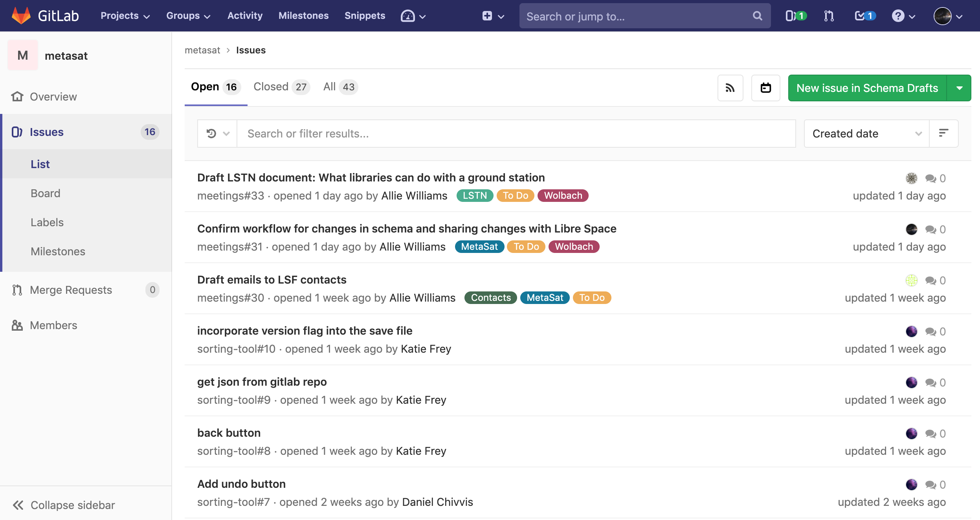The width and height of the screenshot is (980, 520).
Task: Click the search magnifier icon
Action: 757,16
